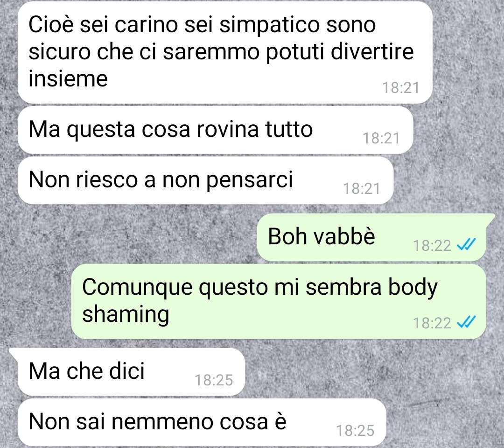Tap the blue read-receipt ticks on 'Boh vabbè'
The height and width of the screenshot is (448, 504).
coord(466,245)
